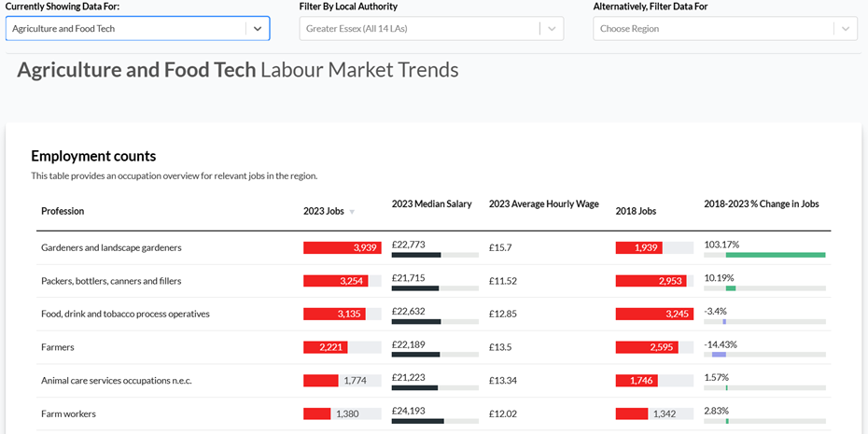
Task: Select Gardeners and landscape gardeners row
Action: click(111, 247)
